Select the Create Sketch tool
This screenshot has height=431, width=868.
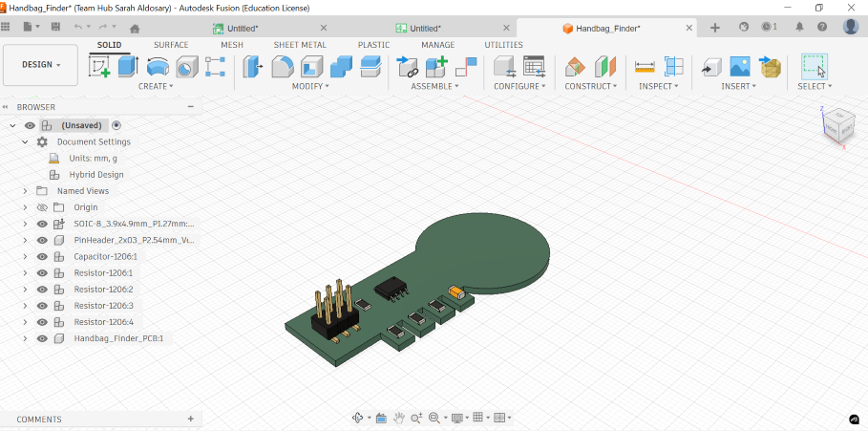tap(99, 66)
